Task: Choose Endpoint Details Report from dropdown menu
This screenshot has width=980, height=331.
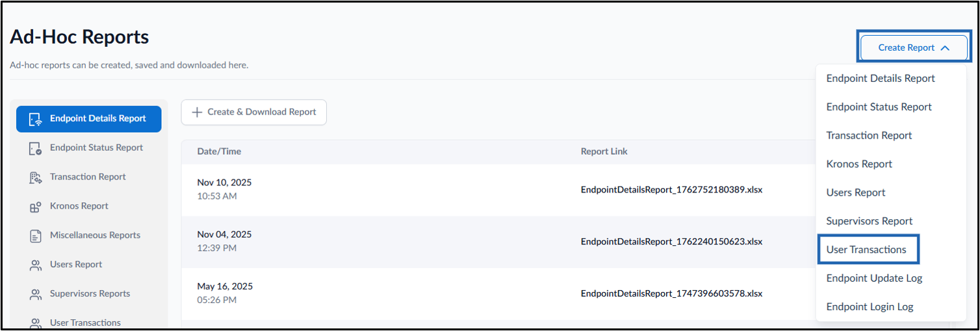Action: [x=881, y=78]
